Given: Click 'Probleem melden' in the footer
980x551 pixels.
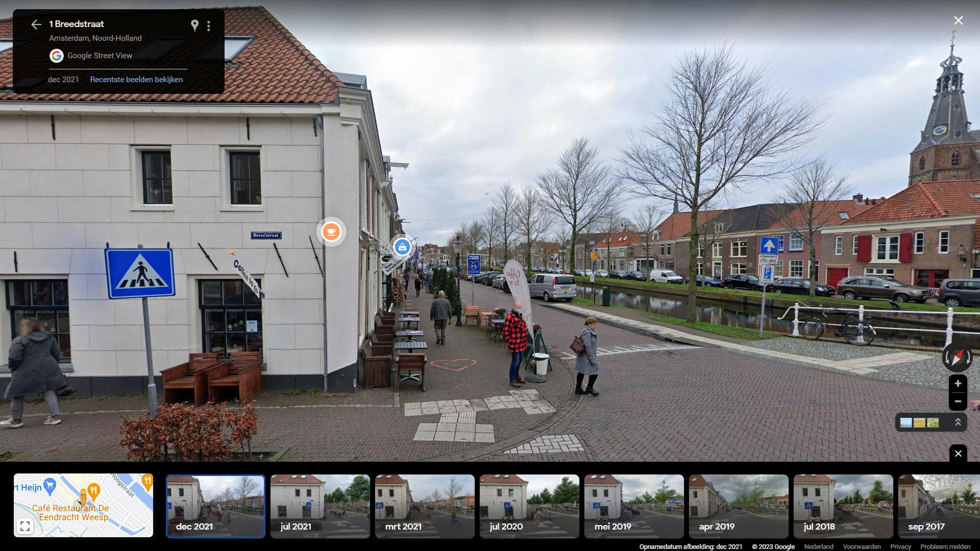Looking at the screenshot, I should pos(945,546).
